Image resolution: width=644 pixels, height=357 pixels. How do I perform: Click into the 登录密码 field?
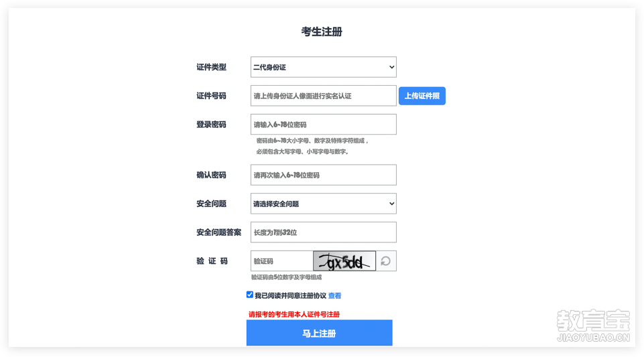(323, 125)
